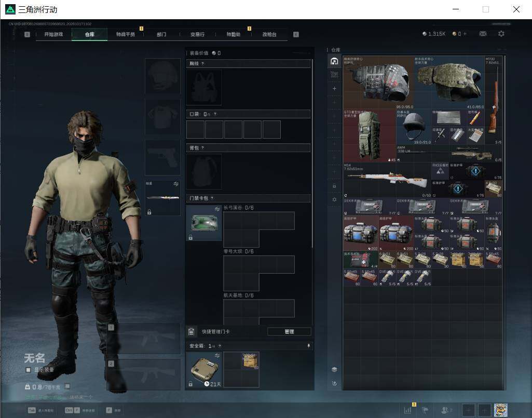Click the stacked layers icon in the warehouse sidebar
This screenshot has height=418, width=532.
(x=334, y=369)
